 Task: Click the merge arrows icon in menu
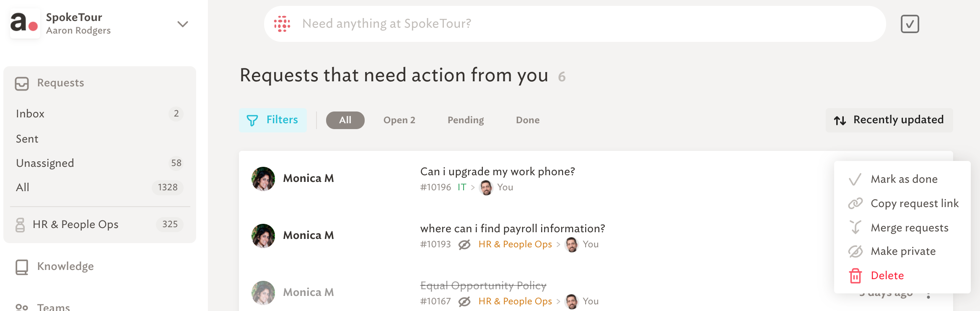pyautogui.click(x=855, y=227)
